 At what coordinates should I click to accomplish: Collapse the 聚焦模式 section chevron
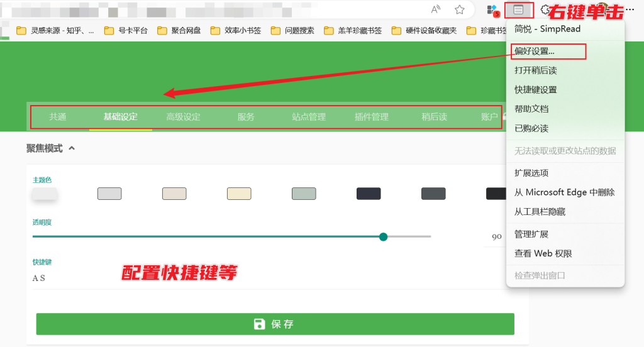pyautogui.click(x=72, y=148)
